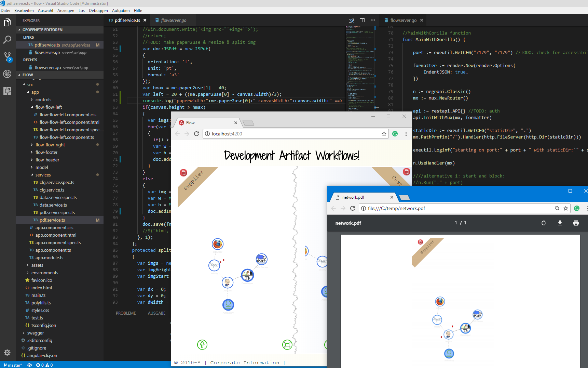This screenshot has width=588, height=368.
Task: Open the Explorer view in activity bar
Action: point(7,23)
